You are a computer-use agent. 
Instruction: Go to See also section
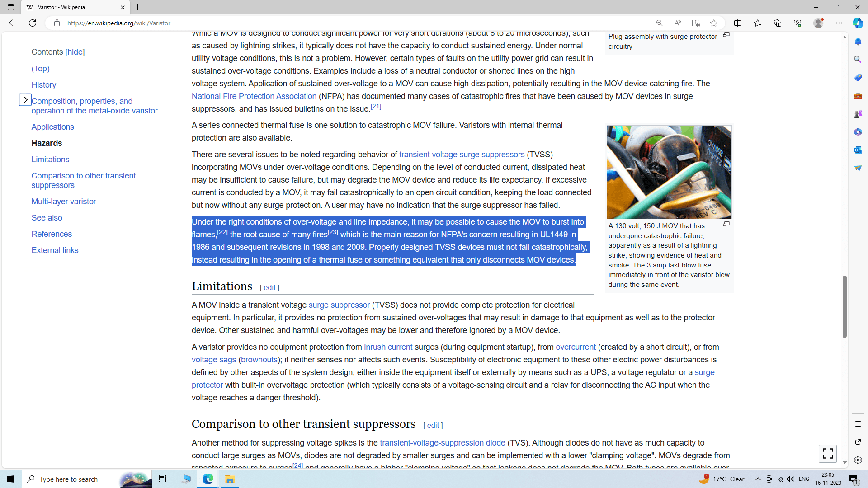[47, 218]
